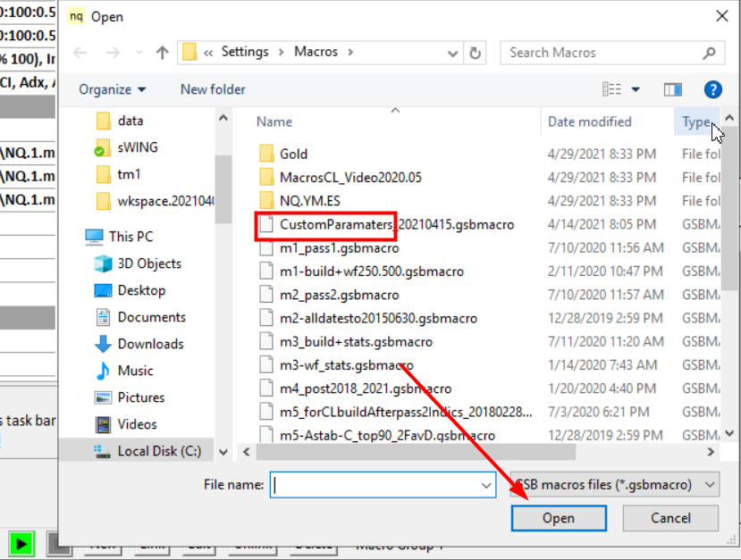Create a folder with New folder

[213, 89]
